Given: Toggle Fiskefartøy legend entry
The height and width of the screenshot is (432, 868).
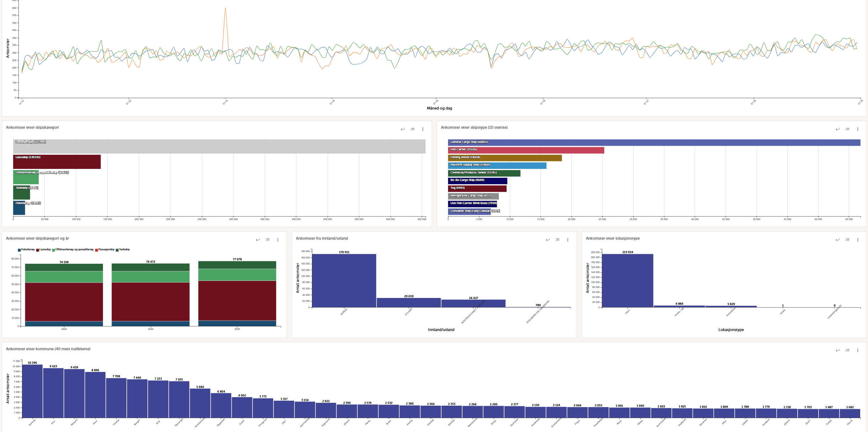Looking at the screenshot, I should (28, 250).
